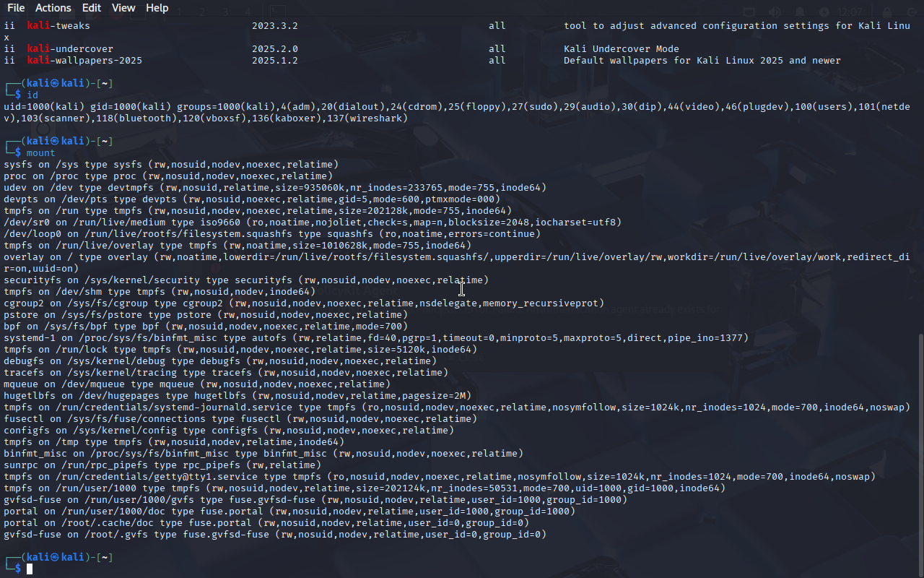Click the 'proc on /proc' mount line
Image resolution: width=924 pixels, height=578 pixels.
click(x=168, y=176)
